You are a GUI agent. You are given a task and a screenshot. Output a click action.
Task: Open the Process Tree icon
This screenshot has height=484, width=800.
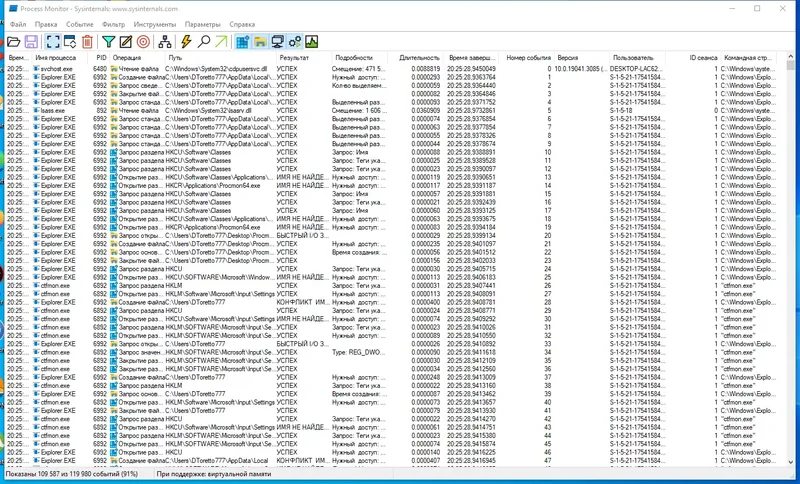tap(165, 42)
